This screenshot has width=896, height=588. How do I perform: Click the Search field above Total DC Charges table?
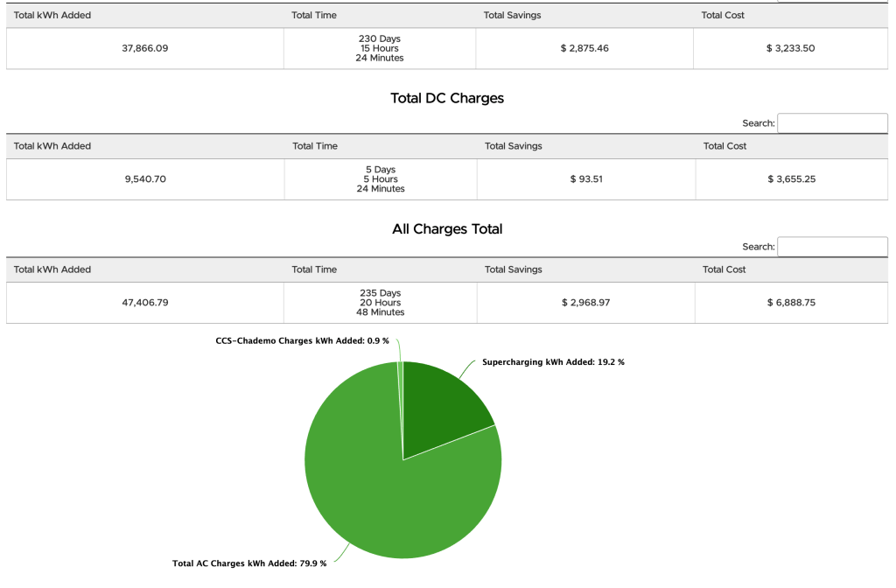pos(832,123)
